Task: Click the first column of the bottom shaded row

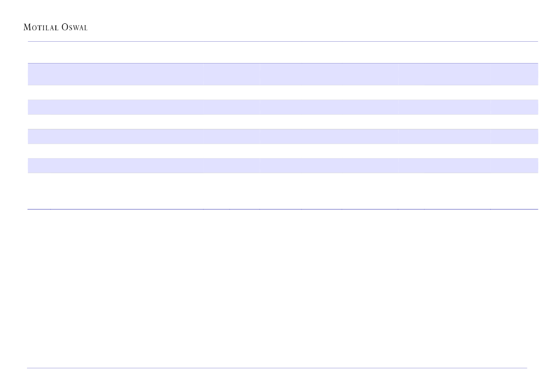Action: coord(115,165)
